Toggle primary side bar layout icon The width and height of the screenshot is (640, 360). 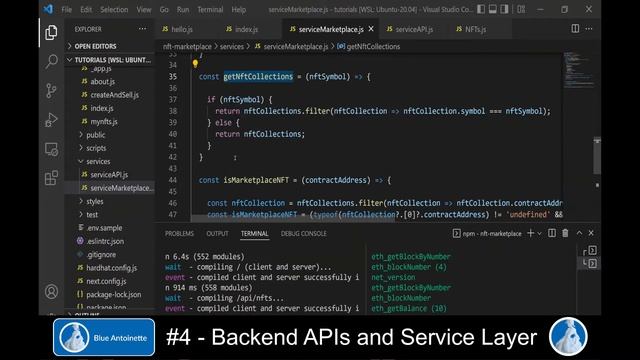(481, 9)
